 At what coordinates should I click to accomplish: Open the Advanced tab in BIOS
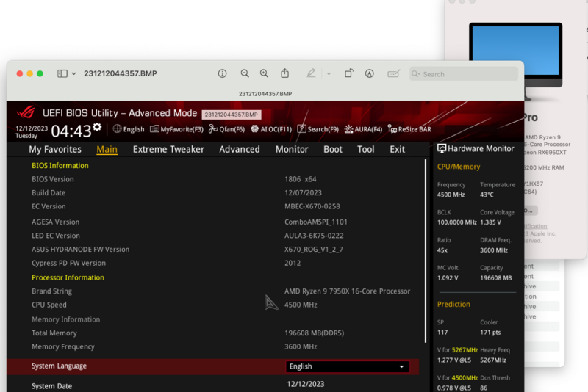pos(240,149)
